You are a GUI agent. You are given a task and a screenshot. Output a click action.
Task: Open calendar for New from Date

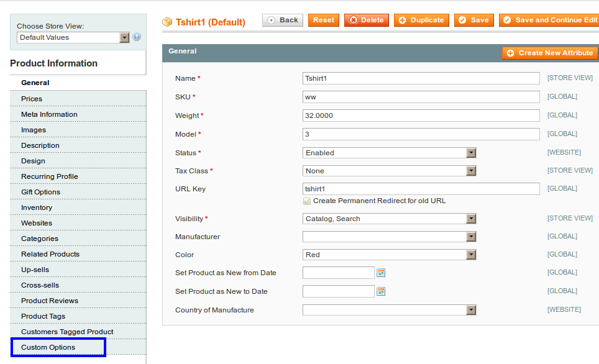tap(381, 273)
